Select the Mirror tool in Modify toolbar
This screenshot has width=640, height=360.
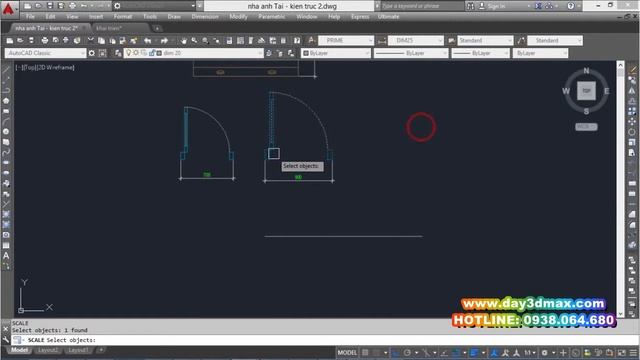pos(632,91)
